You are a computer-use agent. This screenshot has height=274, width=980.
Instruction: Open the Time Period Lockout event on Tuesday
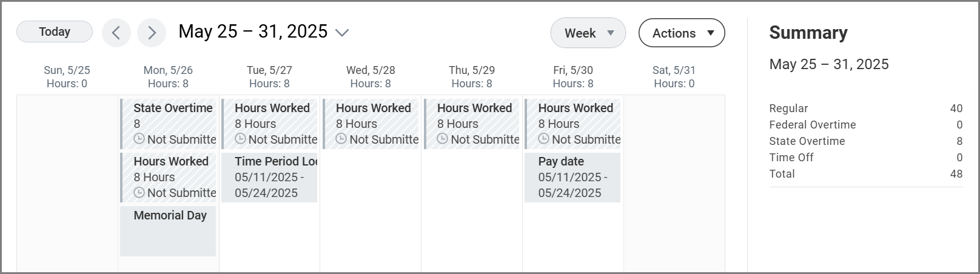click(x=269, y=177)
